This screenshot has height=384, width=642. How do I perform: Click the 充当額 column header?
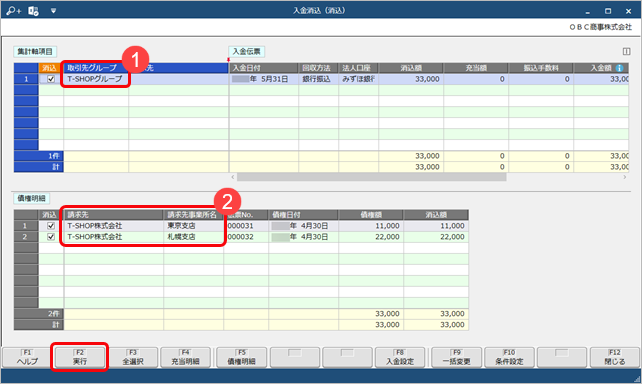coord(476,68)
